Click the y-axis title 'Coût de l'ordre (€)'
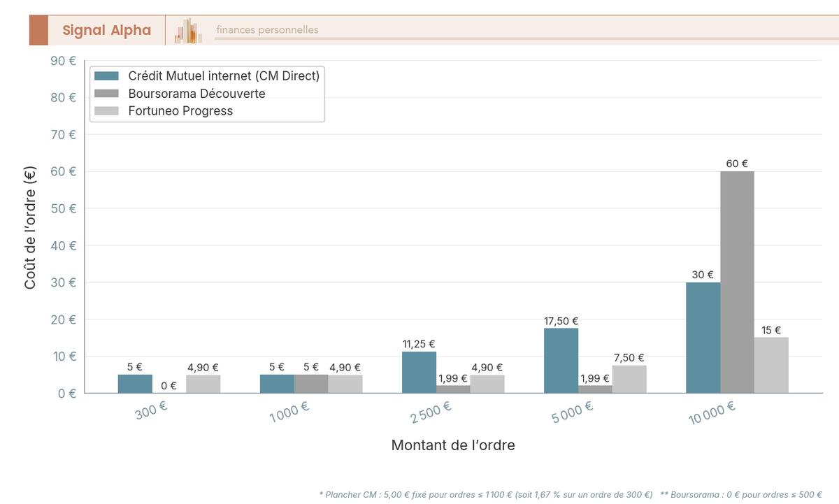839x504 pixels. (x=30, y=227)
